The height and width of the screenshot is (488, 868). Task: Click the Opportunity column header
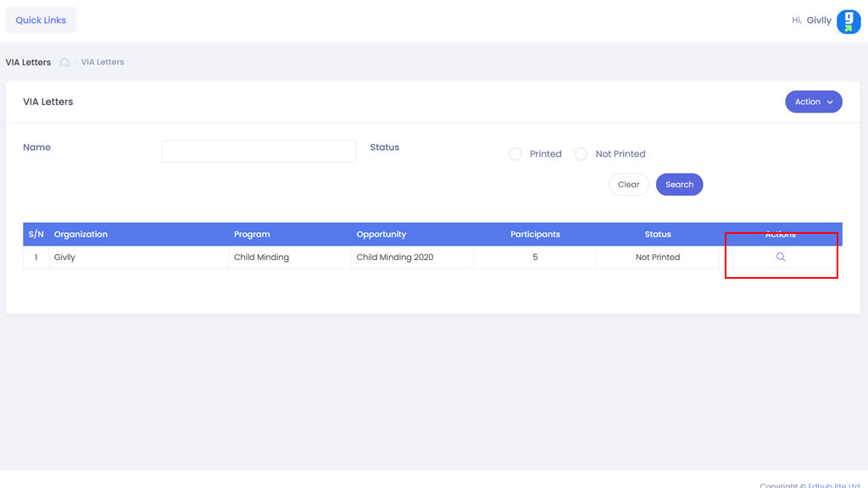point(381,235)
